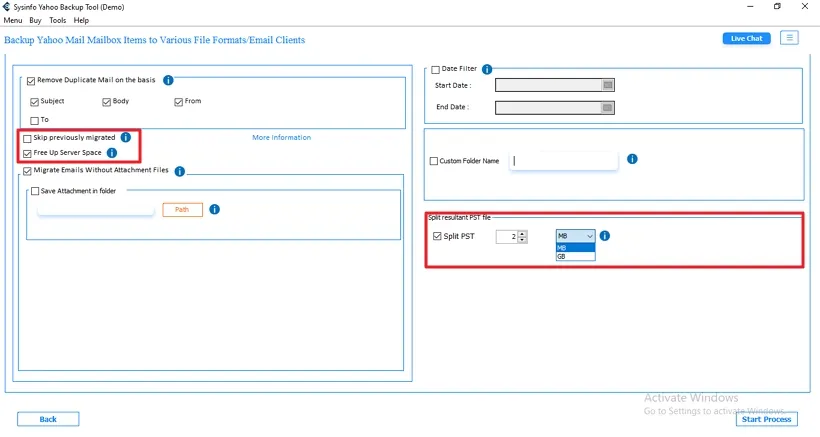Uncheck the From checkbox
Screen dimensions: 820x437
(179, 101)
